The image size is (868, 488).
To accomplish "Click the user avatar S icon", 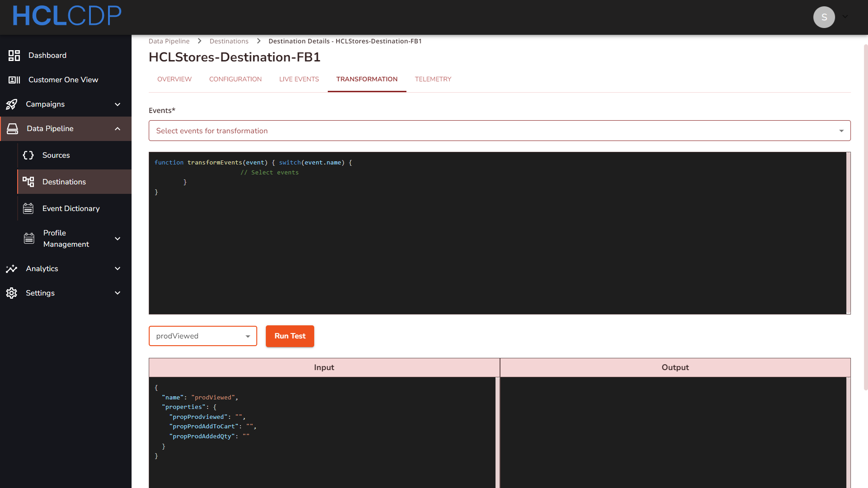I will click(824, 17).
